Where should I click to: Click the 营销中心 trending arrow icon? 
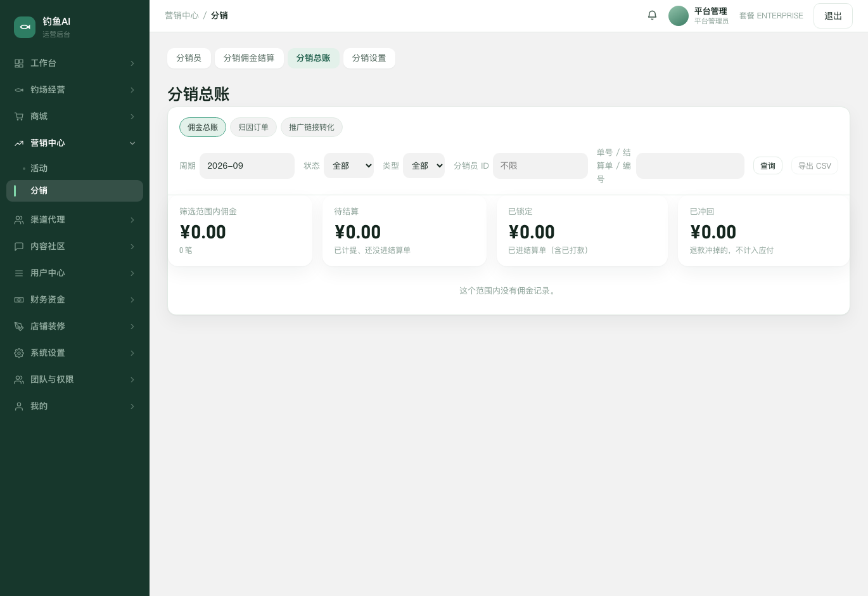click(x=19, y=143)
